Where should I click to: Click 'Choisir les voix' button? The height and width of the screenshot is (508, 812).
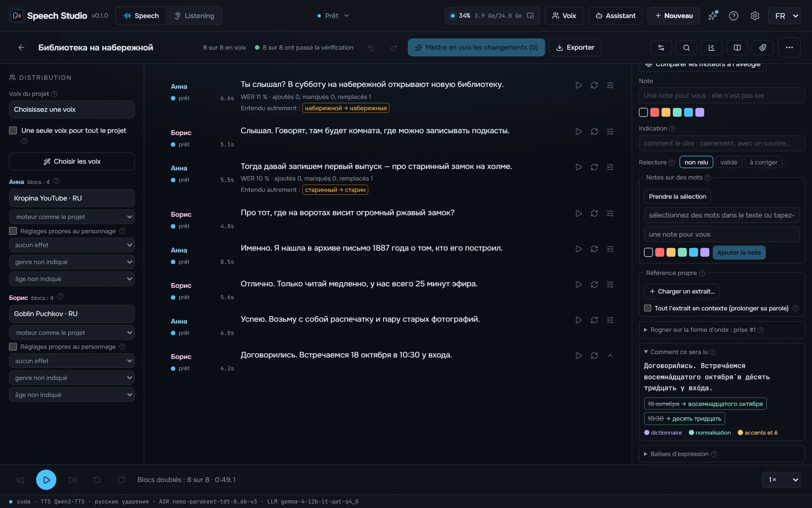(72, 161)
